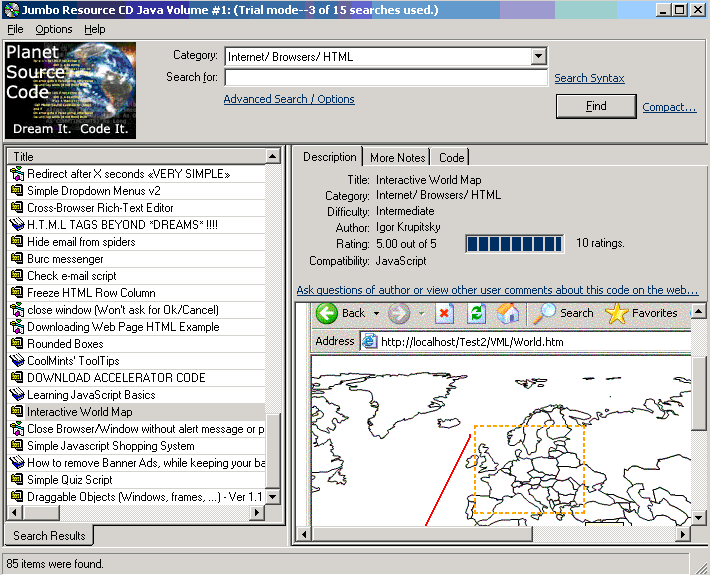
Task: Click icon beside Freeze HTML Row Column
Action: coord(17,292)
